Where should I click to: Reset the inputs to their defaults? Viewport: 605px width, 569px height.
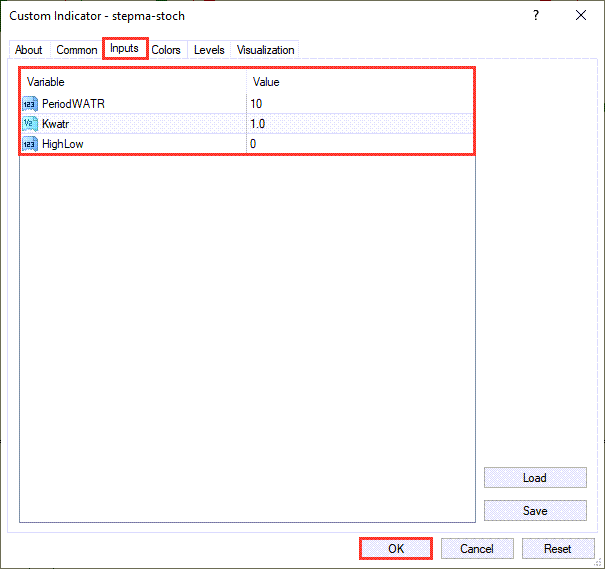coord(557,548)
